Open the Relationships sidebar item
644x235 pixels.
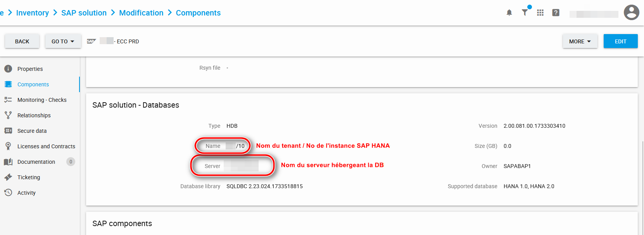[x=34, y=115]
